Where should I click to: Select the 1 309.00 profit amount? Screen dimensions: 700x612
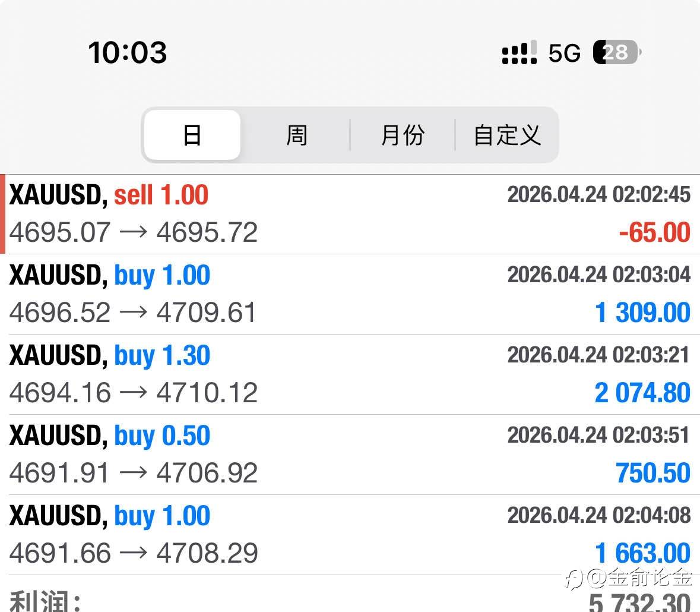643,313
